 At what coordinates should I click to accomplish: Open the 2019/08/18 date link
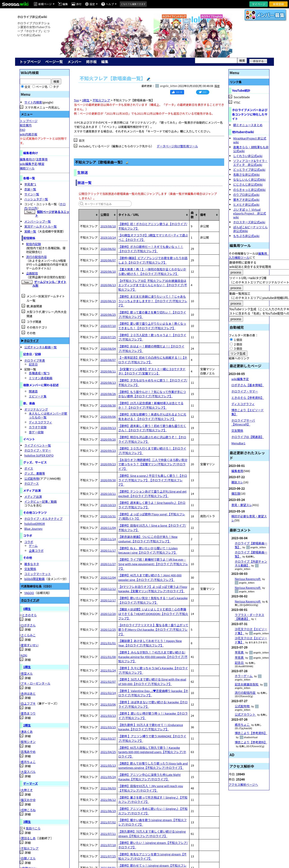pyautogui.click(x=108, y=226)
